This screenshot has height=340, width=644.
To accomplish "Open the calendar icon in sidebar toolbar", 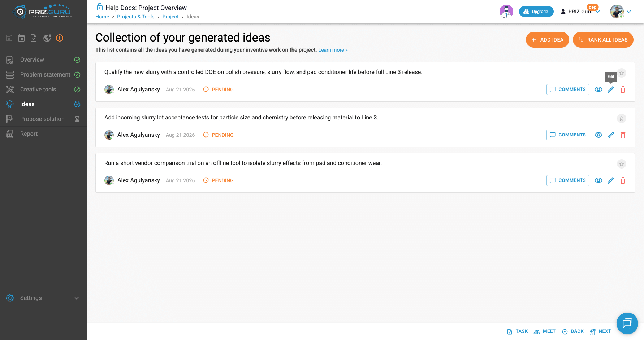I will coord(21,38).
